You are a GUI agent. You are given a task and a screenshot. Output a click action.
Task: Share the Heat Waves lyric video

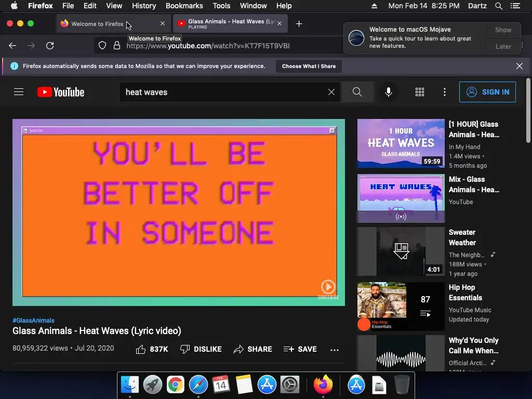[253, 349]
